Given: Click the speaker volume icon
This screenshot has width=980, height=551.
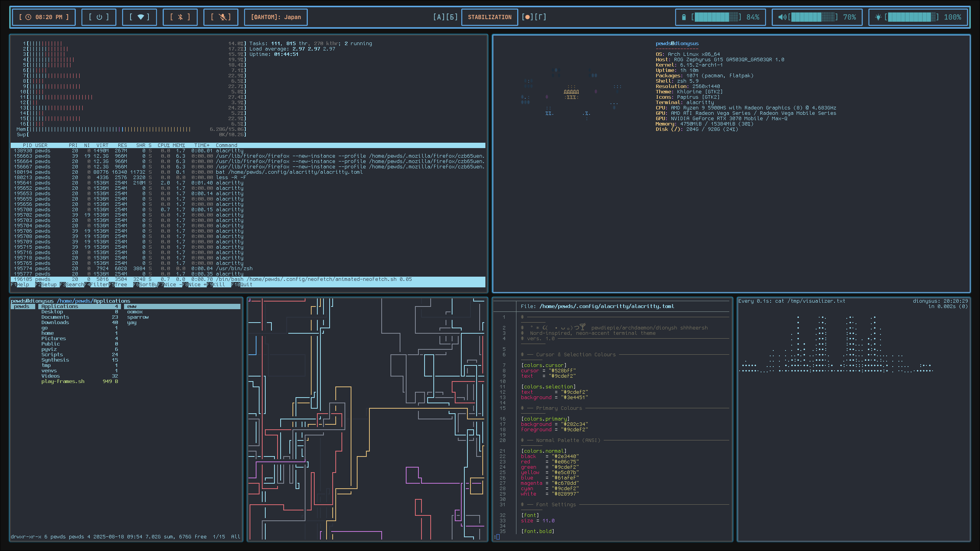Looking at the screenshot, I should click(x=782, y=17).
